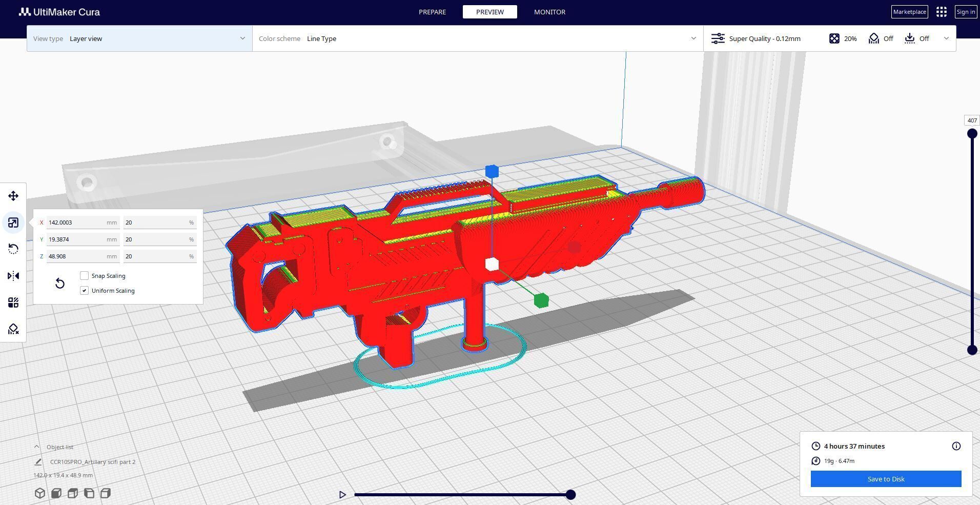The width and height of the screenshot is (980, 505).
Task: Click the Sign in button
Action: (966, 12)
